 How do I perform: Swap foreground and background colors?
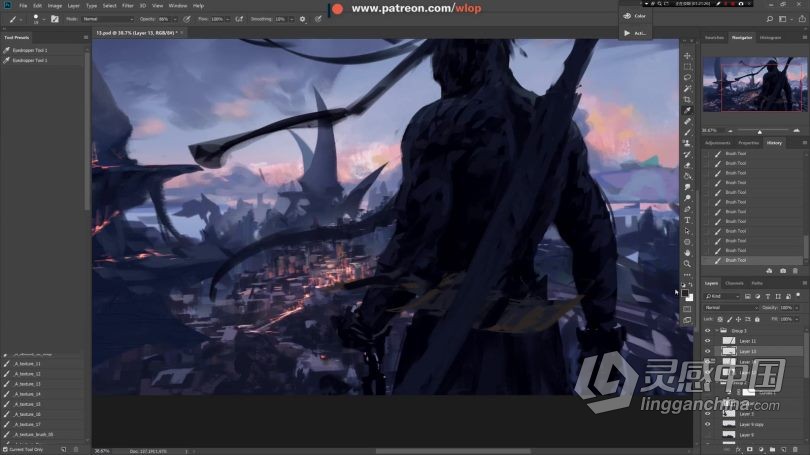691,285
